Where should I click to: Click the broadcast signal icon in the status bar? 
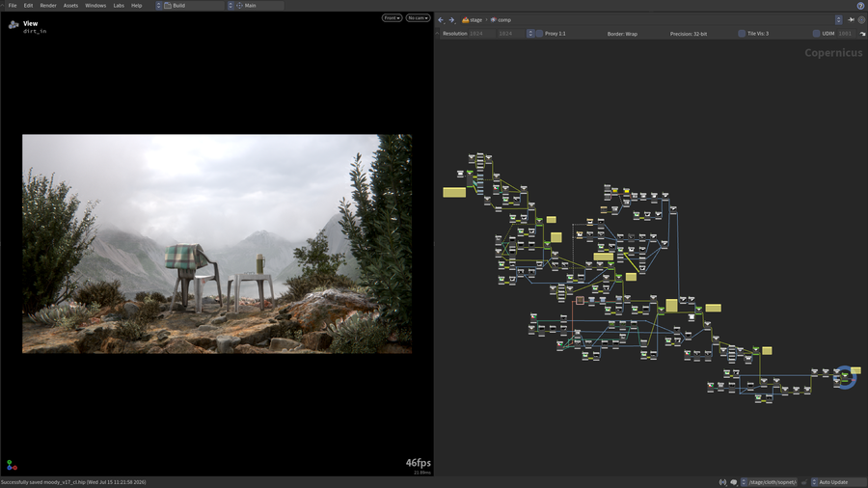pos(722,482)
